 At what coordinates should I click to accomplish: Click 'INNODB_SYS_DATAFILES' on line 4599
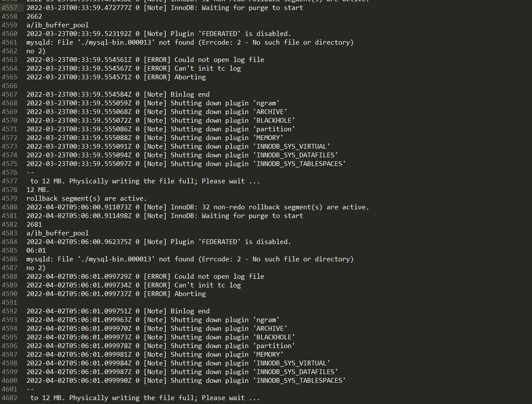point(297,372)
